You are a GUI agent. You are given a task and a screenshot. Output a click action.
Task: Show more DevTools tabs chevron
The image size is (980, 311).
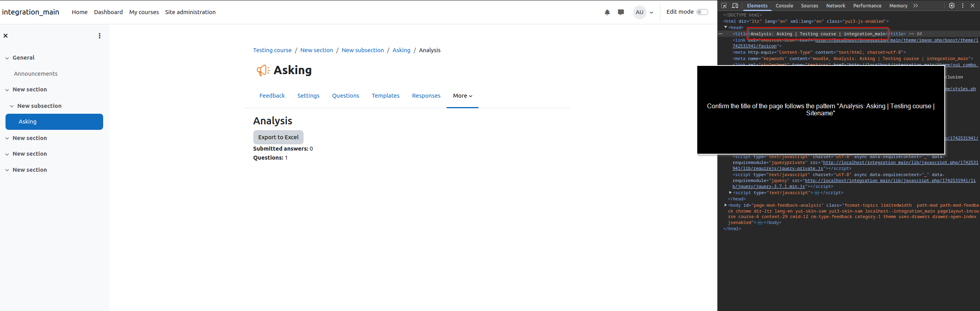(x=915, y=5)
